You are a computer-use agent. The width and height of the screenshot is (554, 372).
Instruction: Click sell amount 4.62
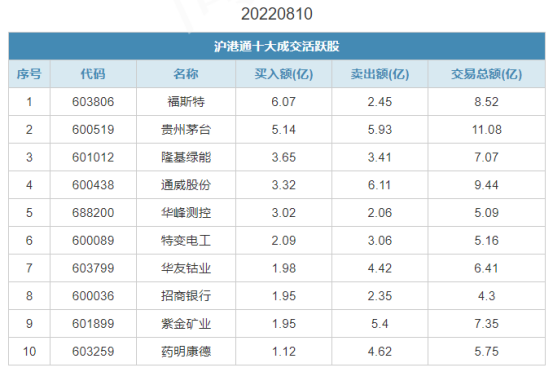click(x=380, y=352)
